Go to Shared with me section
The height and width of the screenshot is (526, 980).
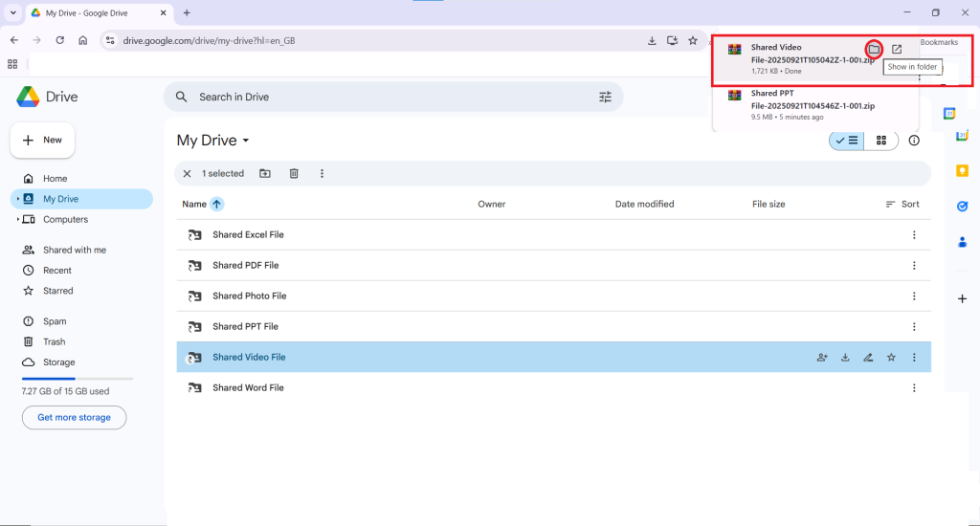(74, 250)
